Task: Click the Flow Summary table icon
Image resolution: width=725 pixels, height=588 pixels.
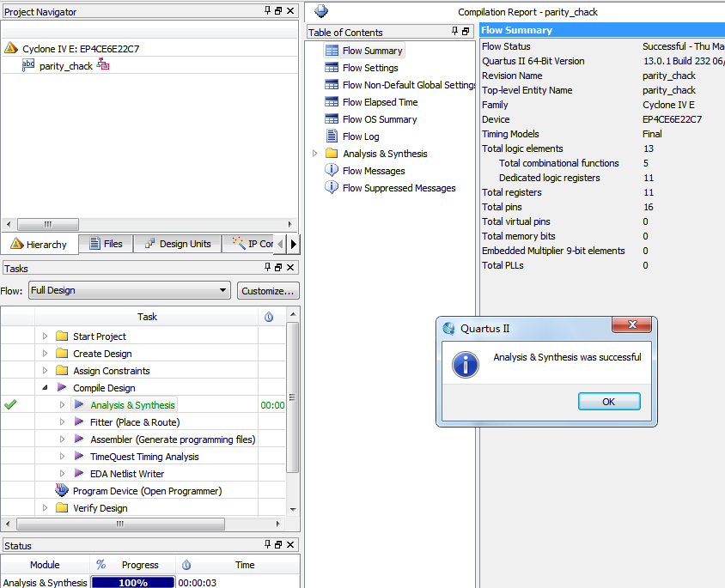Action: pyautogui.click(x=332, y=51)
